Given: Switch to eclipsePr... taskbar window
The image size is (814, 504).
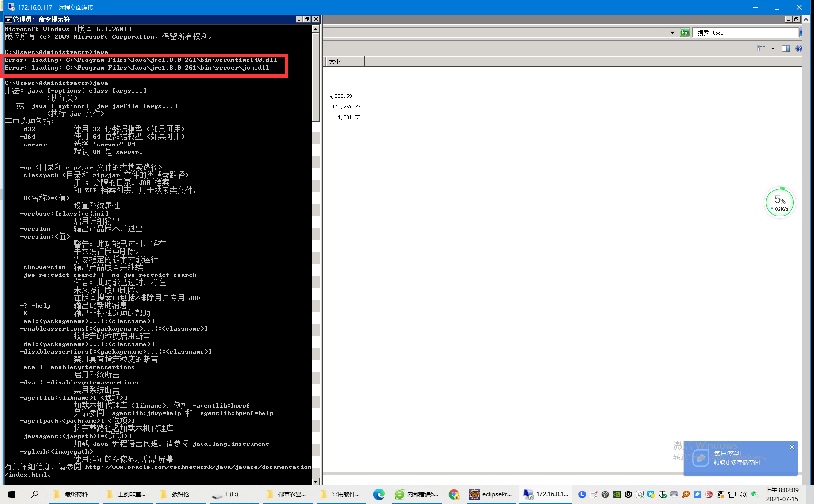Looking at the screenshot, I should (x=491, y=494).
